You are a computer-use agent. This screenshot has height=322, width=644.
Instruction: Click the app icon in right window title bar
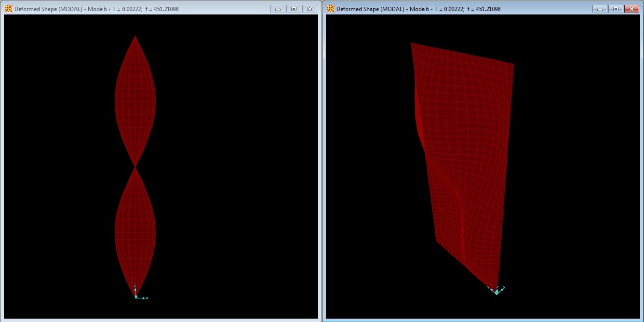[x=330, y=9]
